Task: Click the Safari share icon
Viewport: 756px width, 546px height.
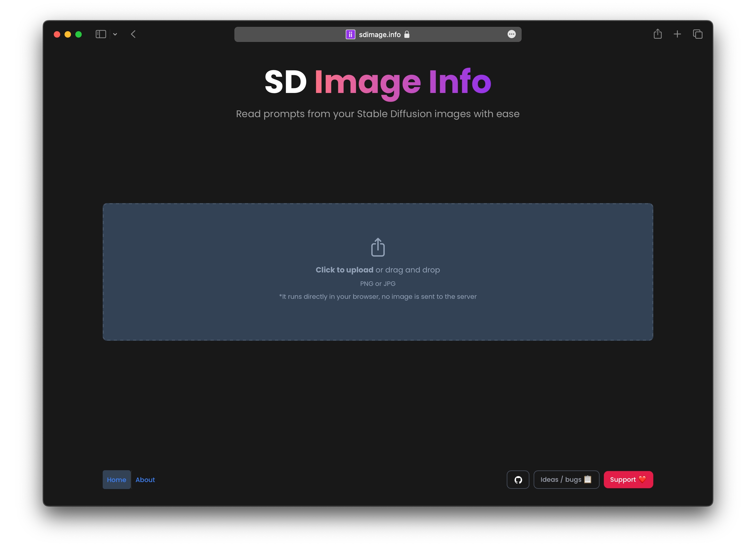Action: (x=657, y=34)
